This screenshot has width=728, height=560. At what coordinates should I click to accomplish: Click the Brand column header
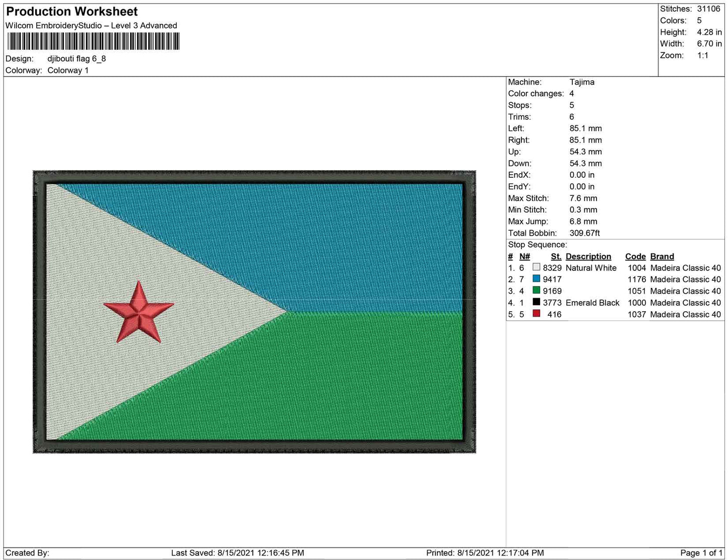[x=661, y=256]
